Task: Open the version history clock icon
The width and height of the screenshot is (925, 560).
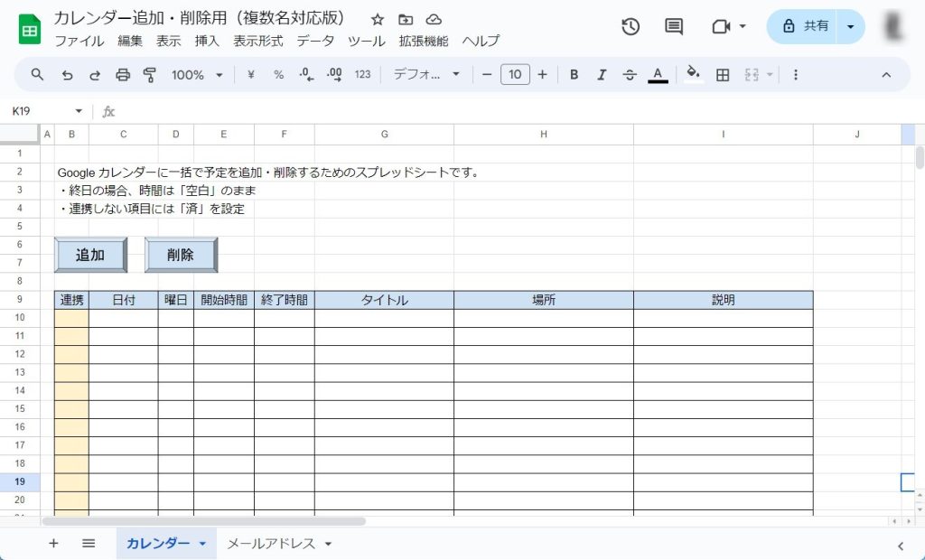Action: point(631,26)
